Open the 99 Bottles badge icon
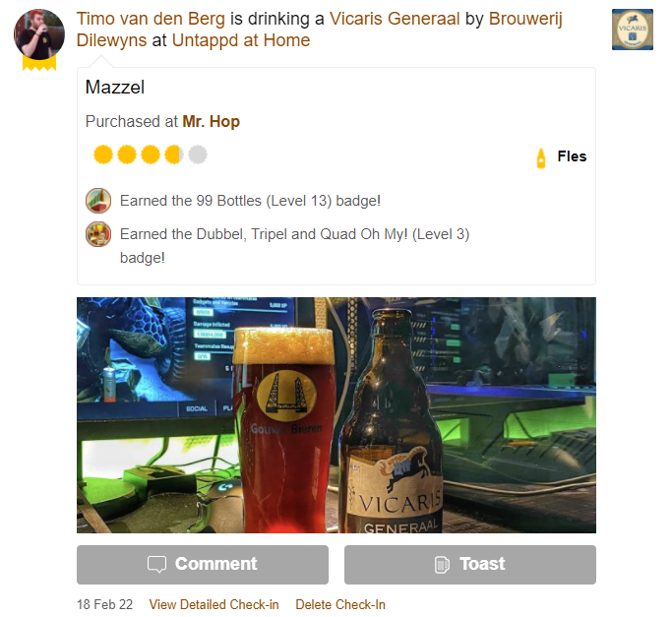 click(98, 200)
